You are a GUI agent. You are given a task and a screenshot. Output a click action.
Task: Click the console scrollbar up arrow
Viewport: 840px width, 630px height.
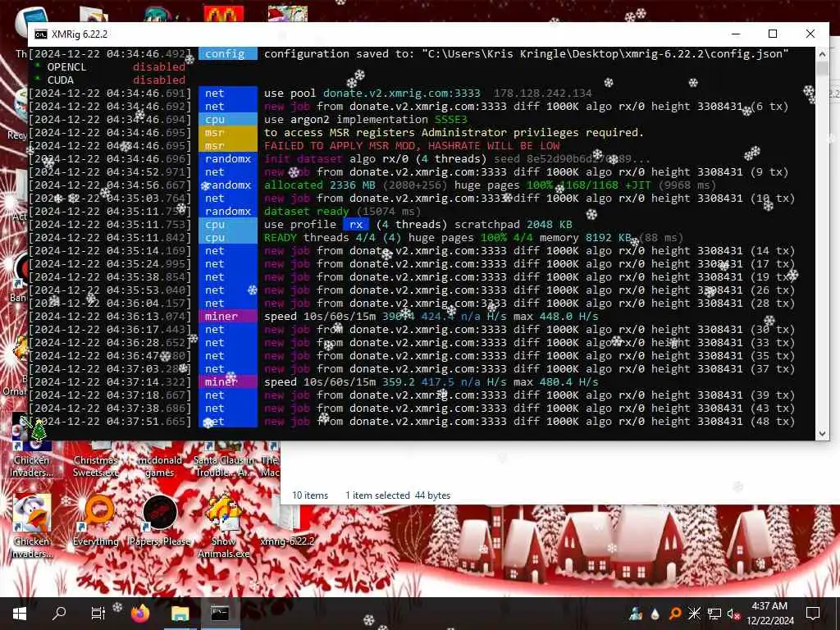click(822, 53)
